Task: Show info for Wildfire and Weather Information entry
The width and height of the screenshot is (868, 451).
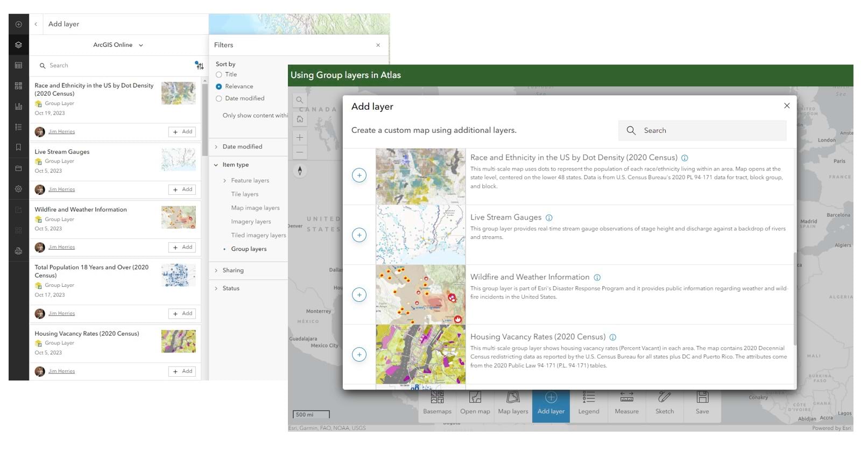Action: tap(597, 278)
